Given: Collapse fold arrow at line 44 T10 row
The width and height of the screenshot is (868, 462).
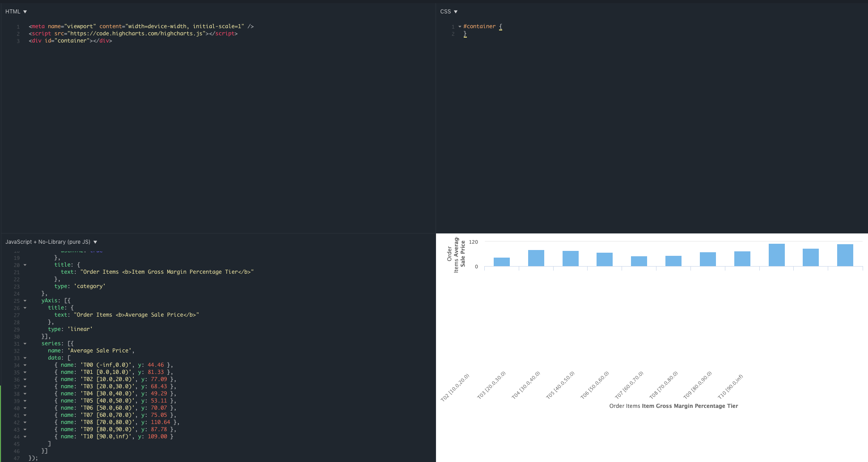Looking at the screenshot, I should (x=25, y=437).
